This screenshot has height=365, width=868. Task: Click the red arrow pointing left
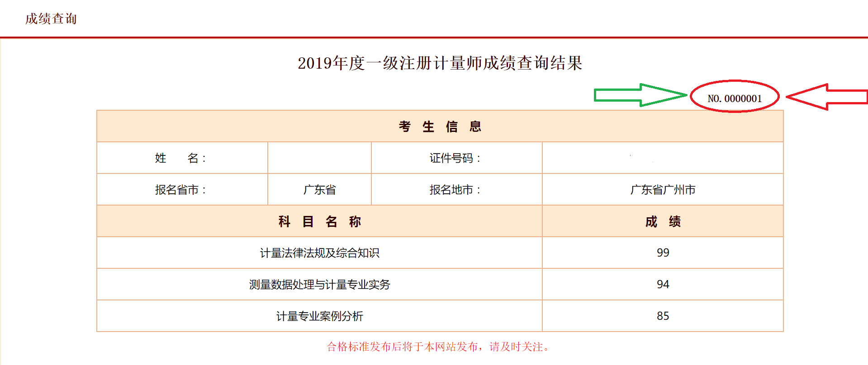tap(827, 97)
